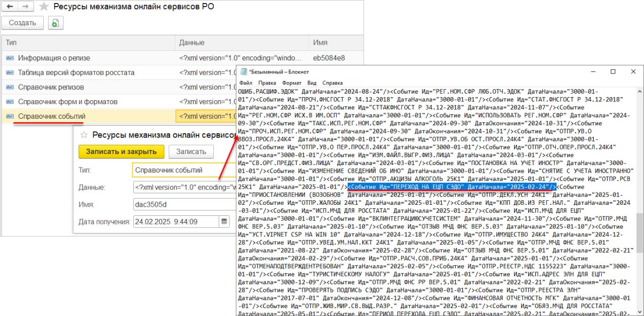Select row Таблица версий форматов росстата
The image size is (644, 316).
[x=119, y=72]
